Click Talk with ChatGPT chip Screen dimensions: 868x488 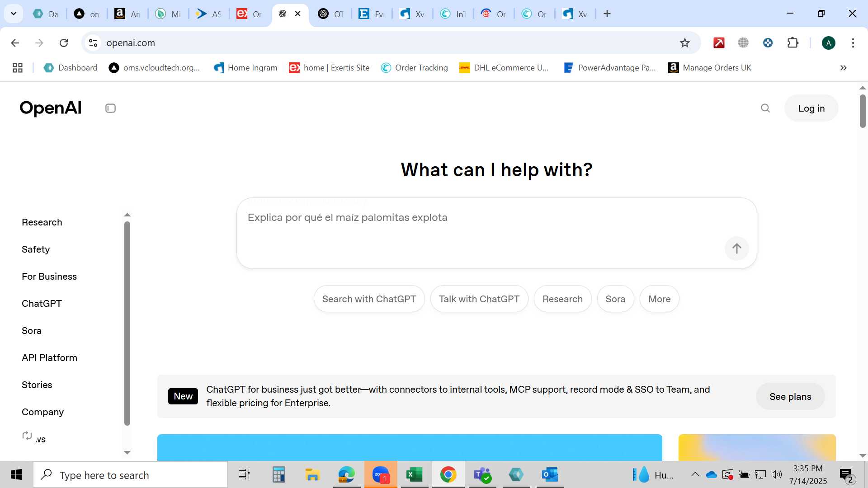(x=479, y=299)
